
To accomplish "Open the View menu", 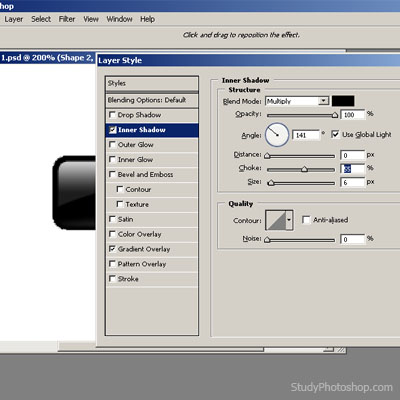I will click(x=91, y=19).
